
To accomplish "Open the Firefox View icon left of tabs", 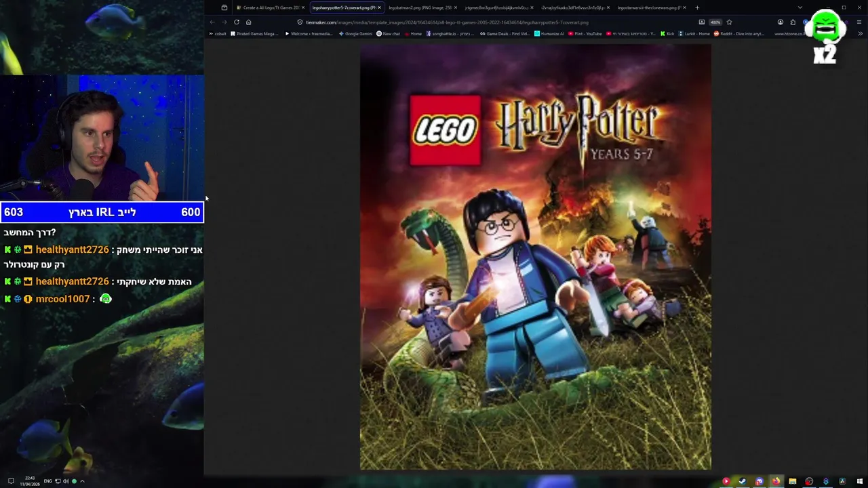I will point(224,7).
